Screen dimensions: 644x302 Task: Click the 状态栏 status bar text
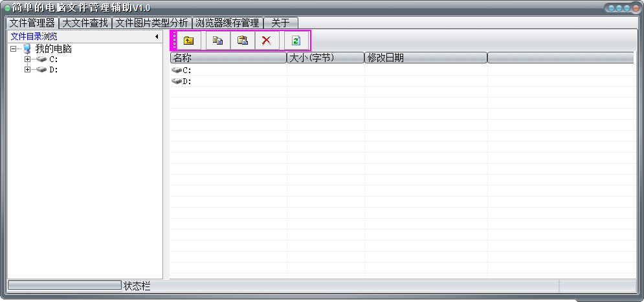137,286
